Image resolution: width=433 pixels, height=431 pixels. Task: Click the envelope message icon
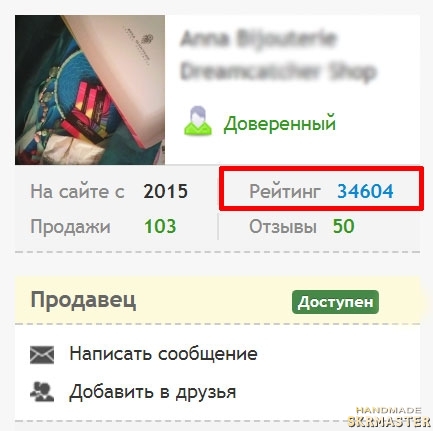42,355
